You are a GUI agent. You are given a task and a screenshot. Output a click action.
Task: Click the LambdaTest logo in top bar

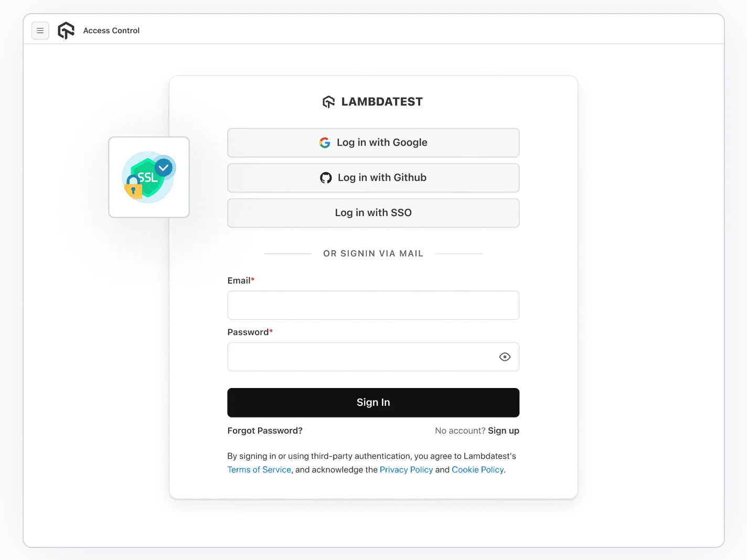click(x=66, y=30)
